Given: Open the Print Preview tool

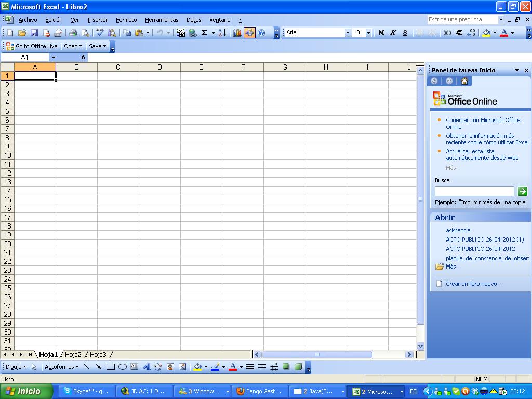Looking at the screenshot, I should click(x=85, y=33).
